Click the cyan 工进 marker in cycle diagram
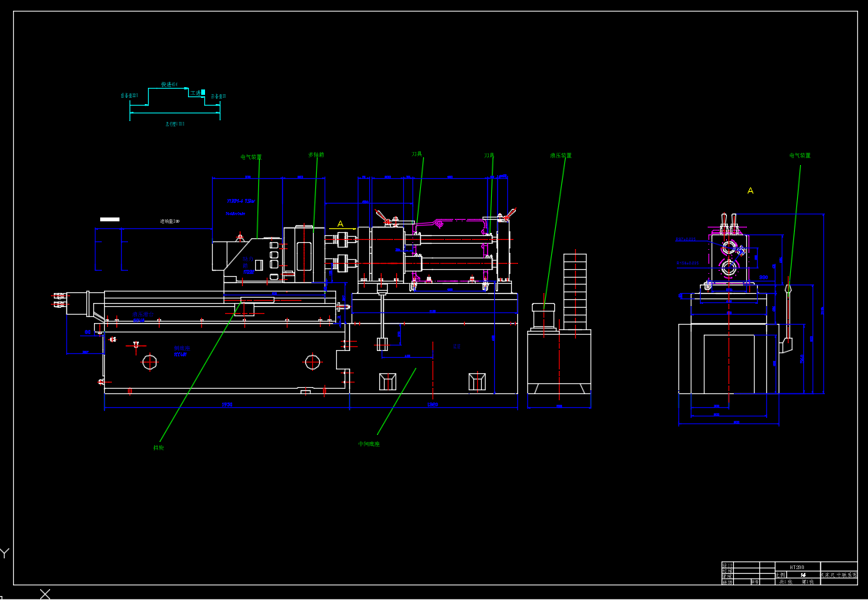Screen dimensions: 868x600 coord(203,93)
